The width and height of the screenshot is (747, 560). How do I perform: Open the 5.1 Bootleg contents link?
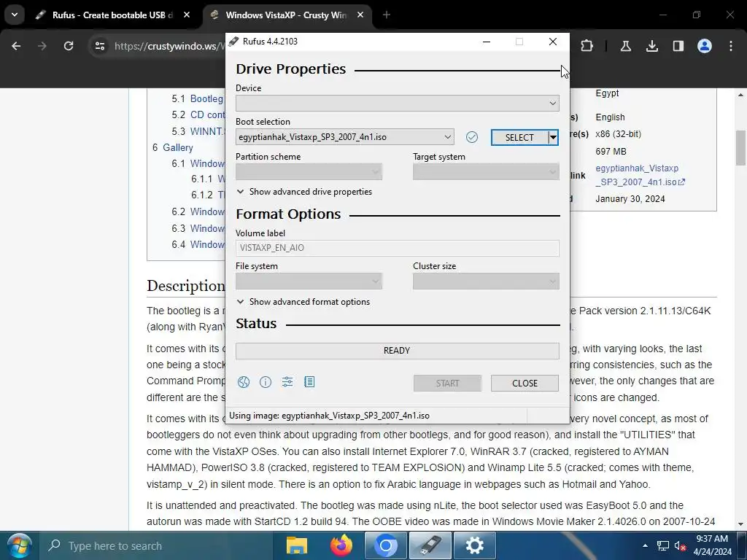(x=197, y=98)
